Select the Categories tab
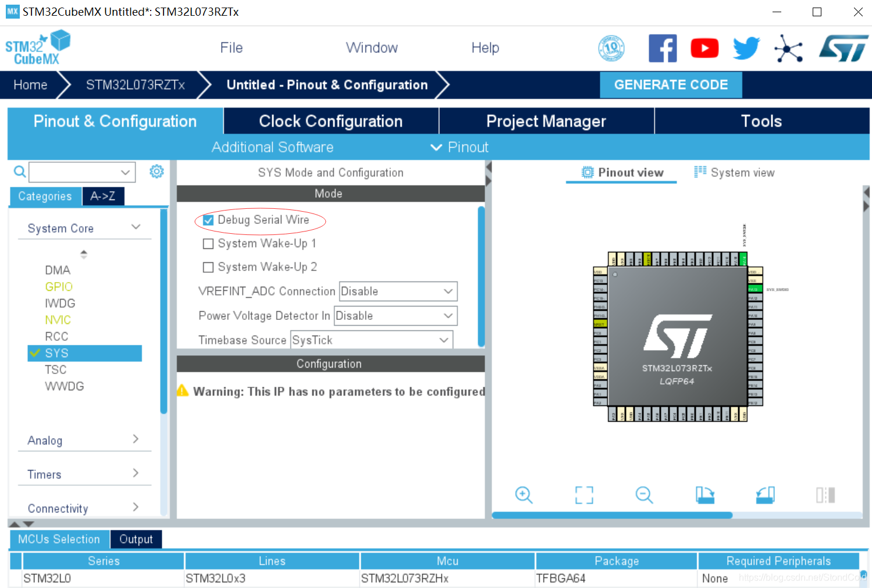Viewport: 872px width, 588px height. coord(45,196)
